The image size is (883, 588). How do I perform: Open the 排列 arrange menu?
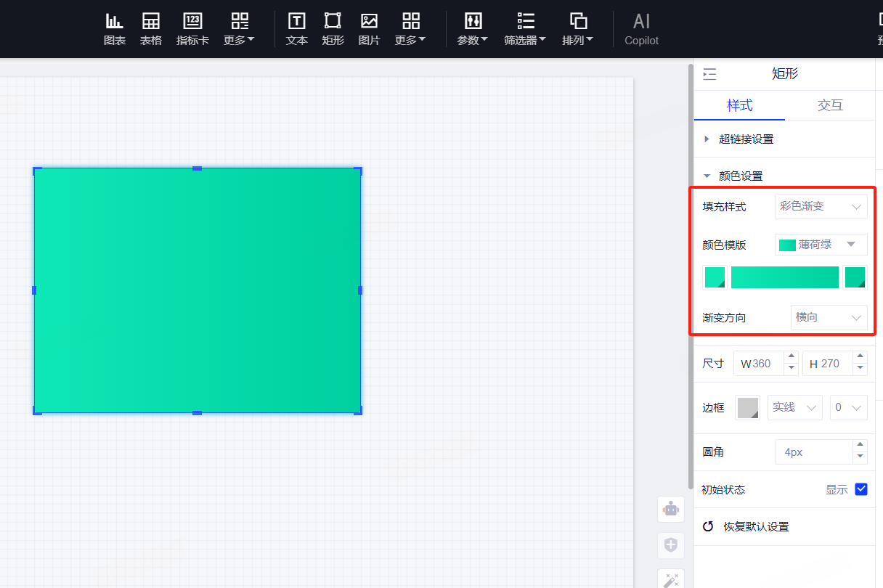pos(577,29)
